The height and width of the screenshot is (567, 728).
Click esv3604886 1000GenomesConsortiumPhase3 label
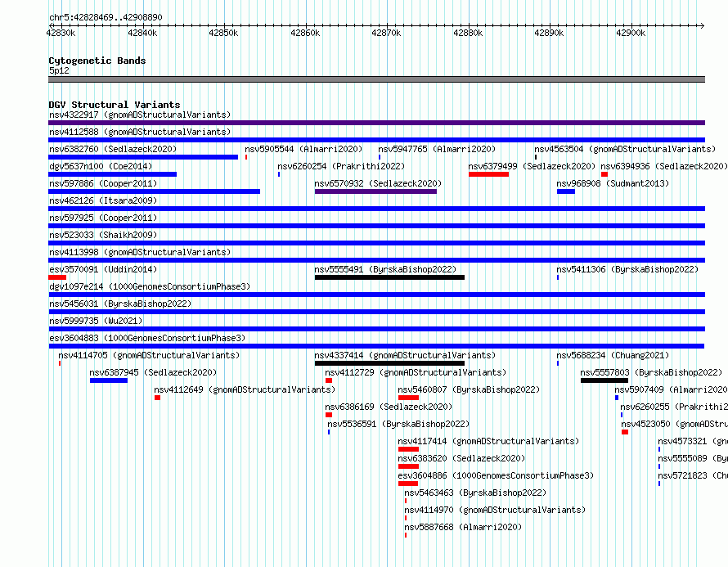click(496, 475)
